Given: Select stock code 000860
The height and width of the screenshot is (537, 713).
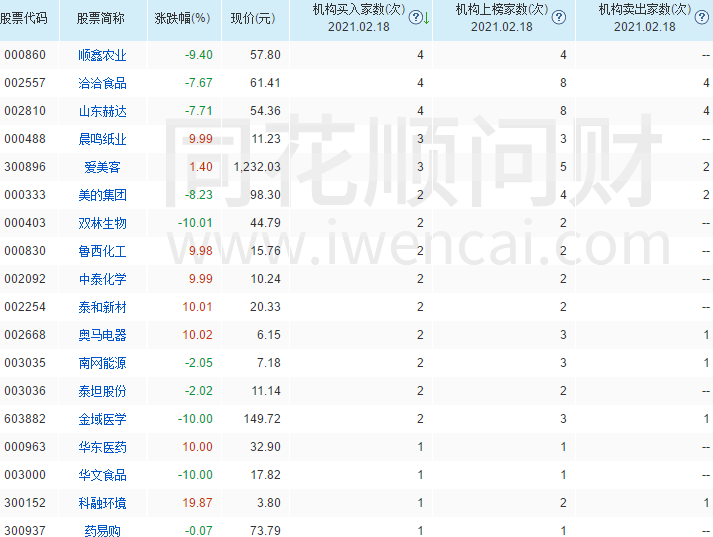Looking at the screenshot, I should [25, 55].
